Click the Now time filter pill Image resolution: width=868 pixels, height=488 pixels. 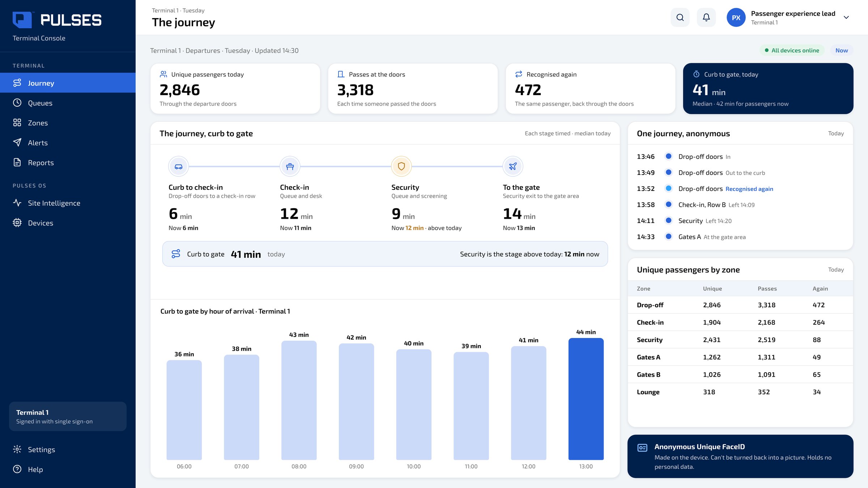pyautogui.click(x=841, y=50)
